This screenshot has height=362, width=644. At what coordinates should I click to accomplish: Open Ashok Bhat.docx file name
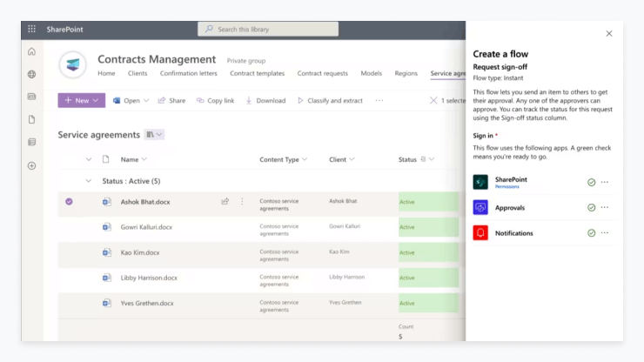[x=145, y=202]
